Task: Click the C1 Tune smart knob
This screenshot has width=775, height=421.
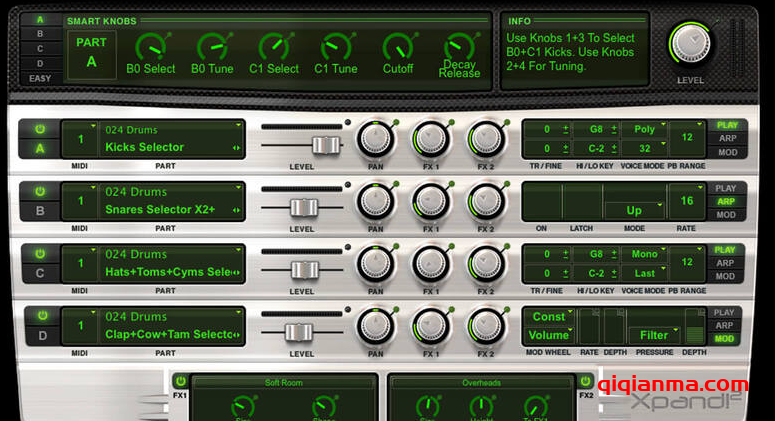Action: point(336,48)
